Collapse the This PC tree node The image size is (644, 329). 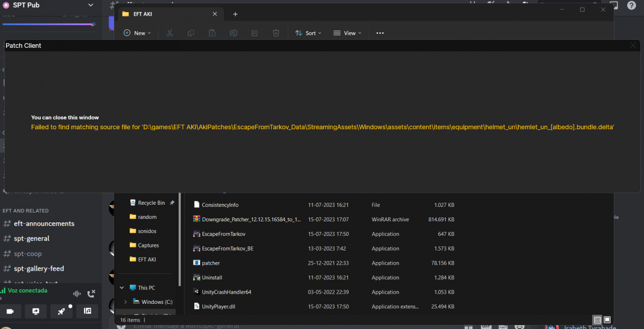(x=122, y=288)
